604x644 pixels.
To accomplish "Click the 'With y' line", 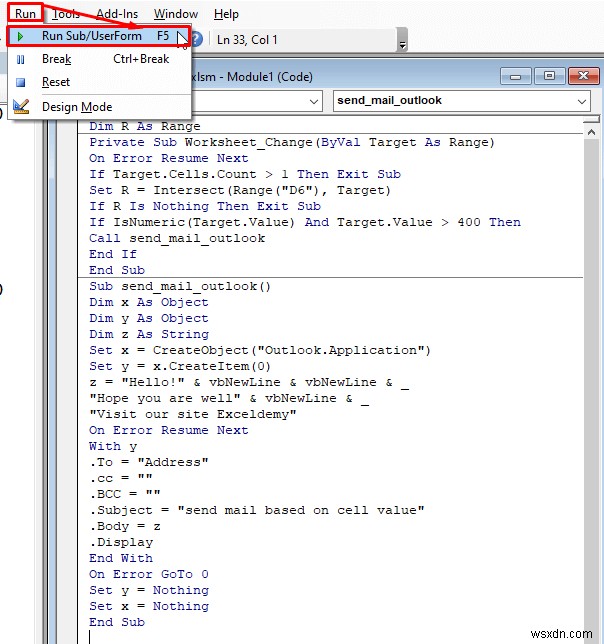I will click(113, 446).
